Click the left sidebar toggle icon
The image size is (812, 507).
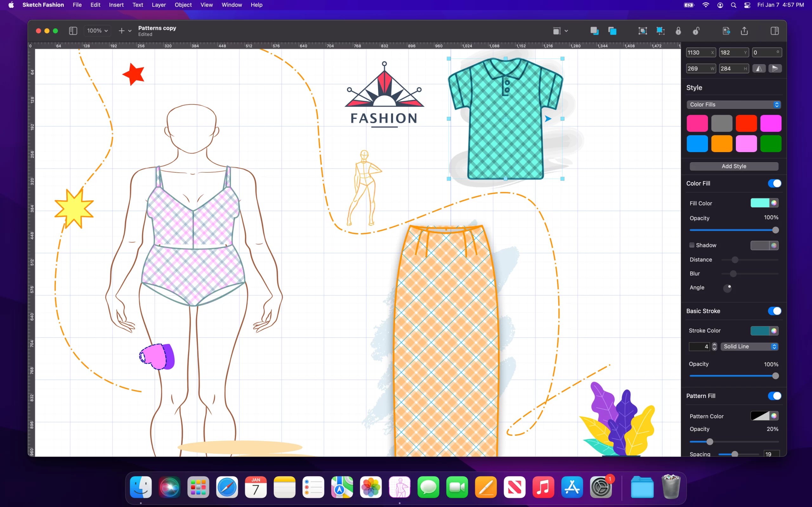(x=73, y=30)
